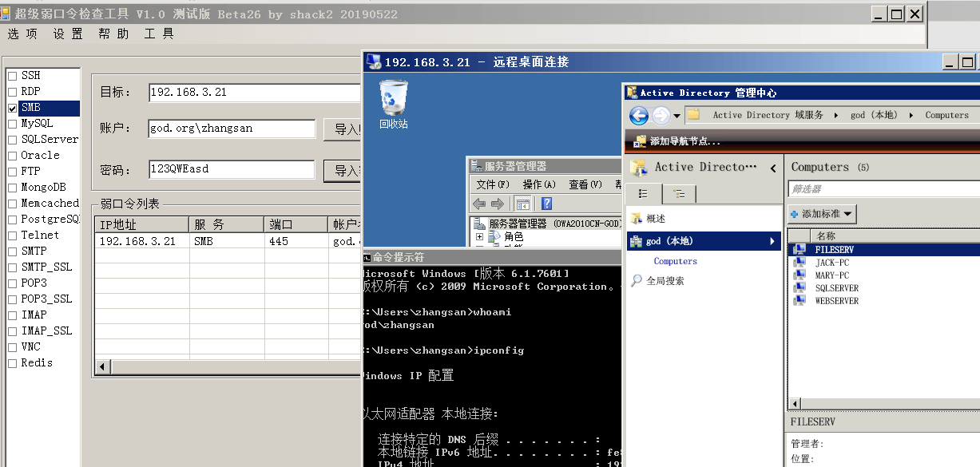Click the forward arrow in Server Manager toolbar
980x467 pixels.
coord(498,204)
